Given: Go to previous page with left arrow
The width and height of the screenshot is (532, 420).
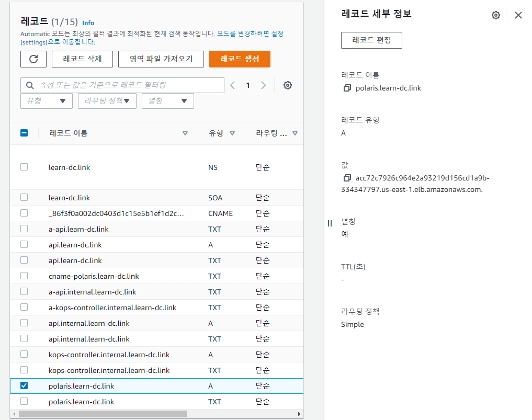Looking at the screenshot, I should pyautogui.click(x=232, y=85).
